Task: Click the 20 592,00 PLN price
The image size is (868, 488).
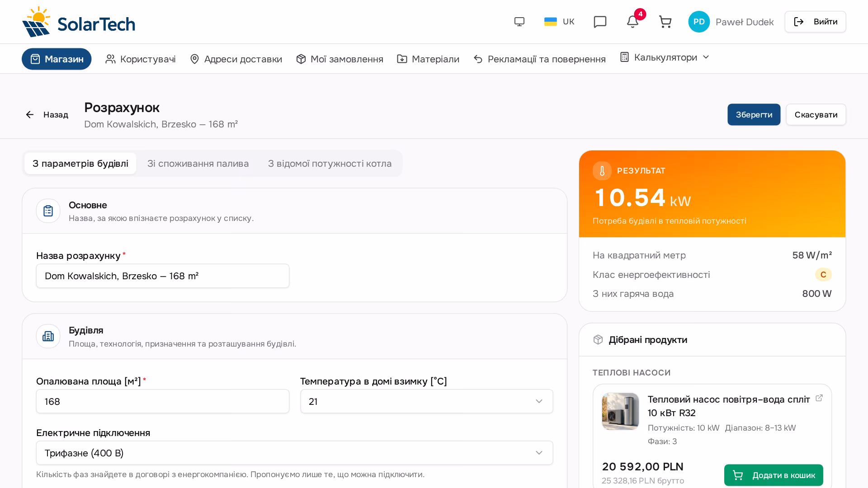Action: click(643, 467)
